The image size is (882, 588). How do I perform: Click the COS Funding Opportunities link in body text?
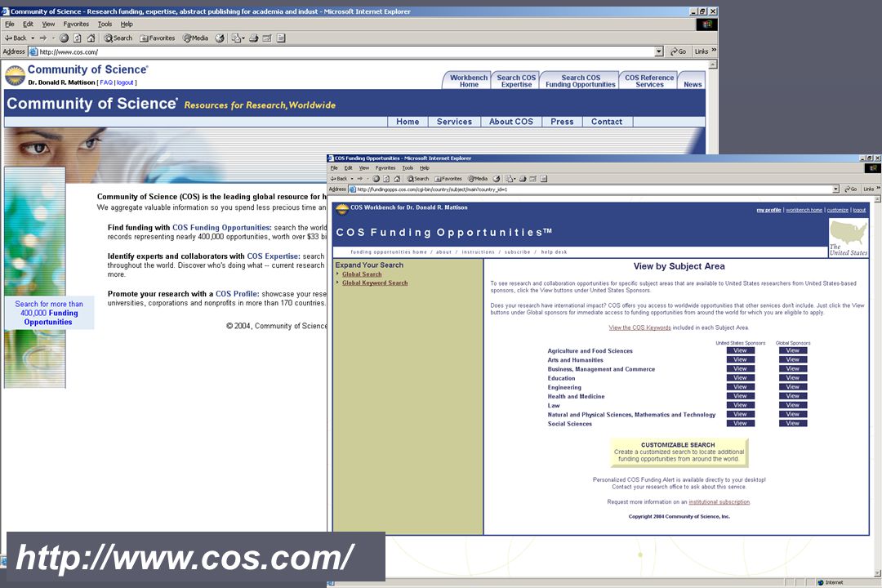click(x=221, y=228)
